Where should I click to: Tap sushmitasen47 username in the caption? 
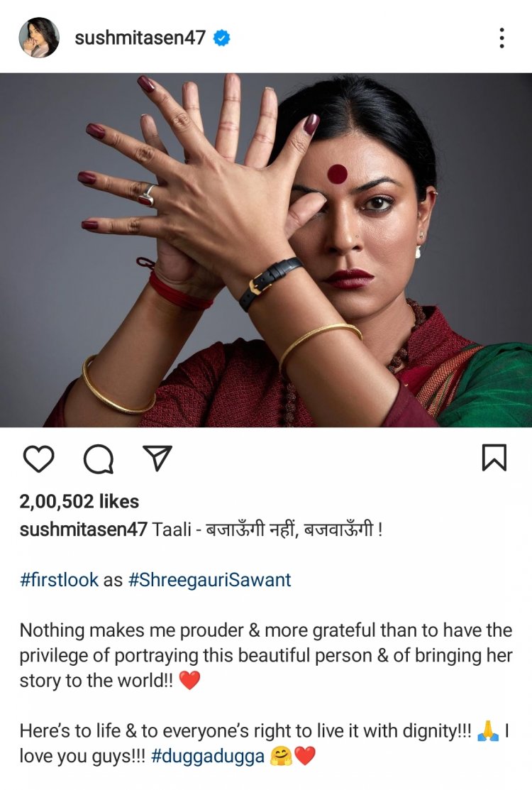point(83,530)
